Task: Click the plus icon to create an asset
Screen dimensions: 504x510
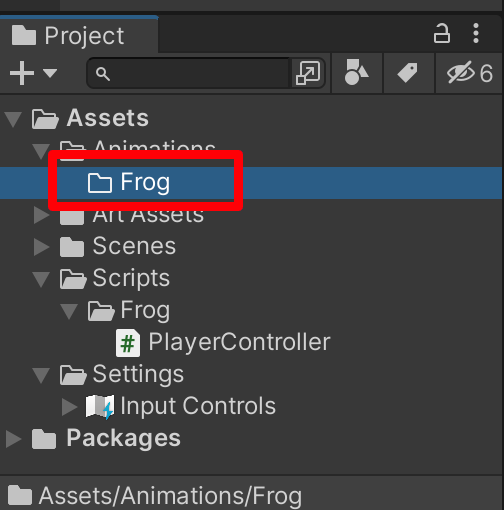Action: coord(22,73)
